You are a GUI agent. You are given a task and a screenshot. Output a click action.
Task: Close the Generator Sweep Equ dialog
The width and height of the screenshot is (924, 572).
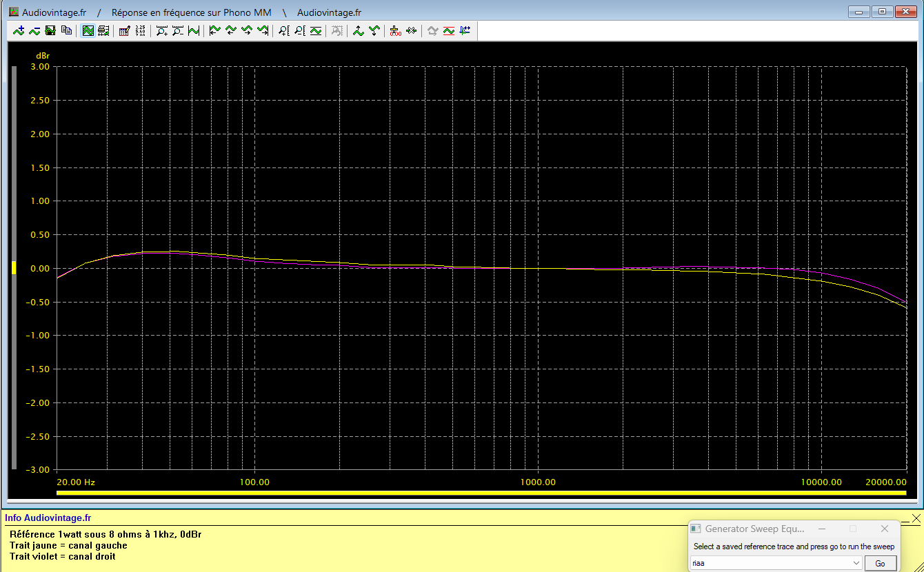coord(885,529)
